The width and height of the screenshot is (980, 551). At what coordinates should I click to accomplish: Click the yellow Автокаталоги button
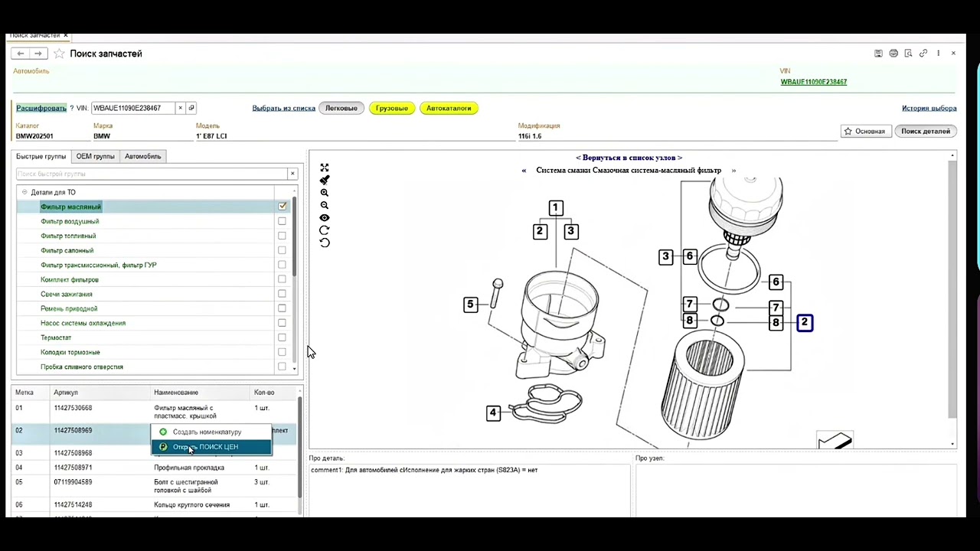[x=449, y=108]
